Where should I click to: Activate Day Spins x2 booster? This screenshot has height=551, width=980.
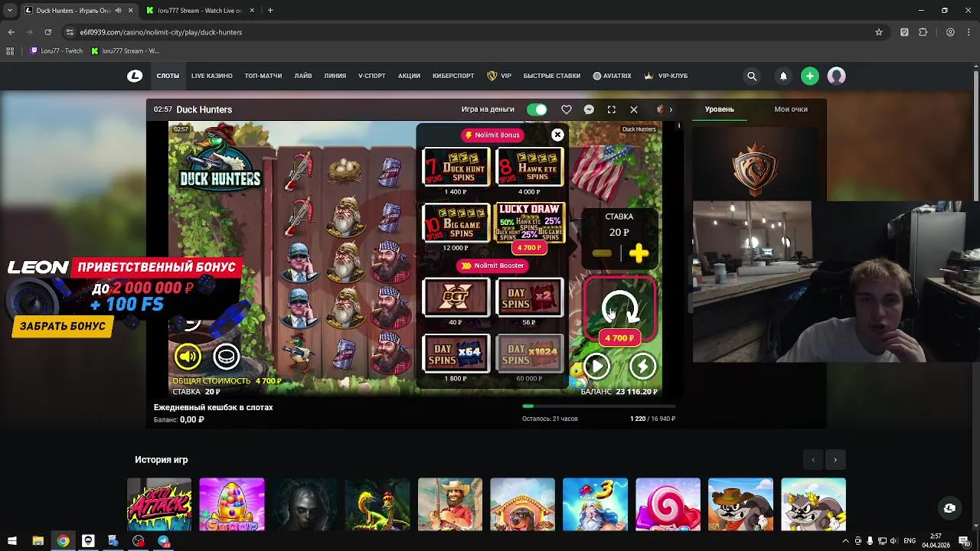[530, 297]
